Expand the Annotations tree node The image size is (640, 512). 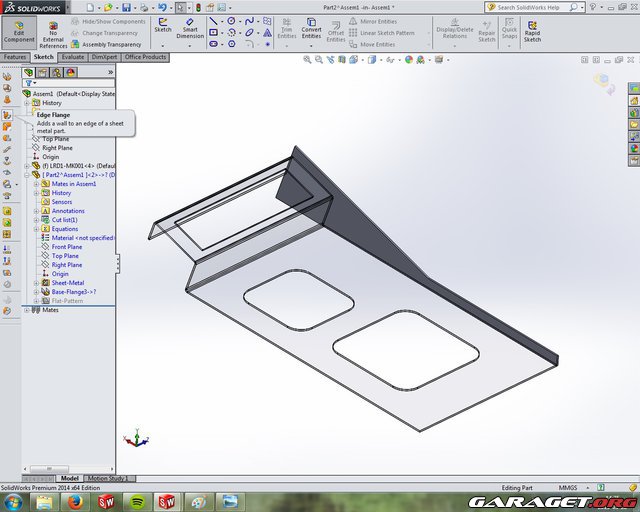point(36,211)
